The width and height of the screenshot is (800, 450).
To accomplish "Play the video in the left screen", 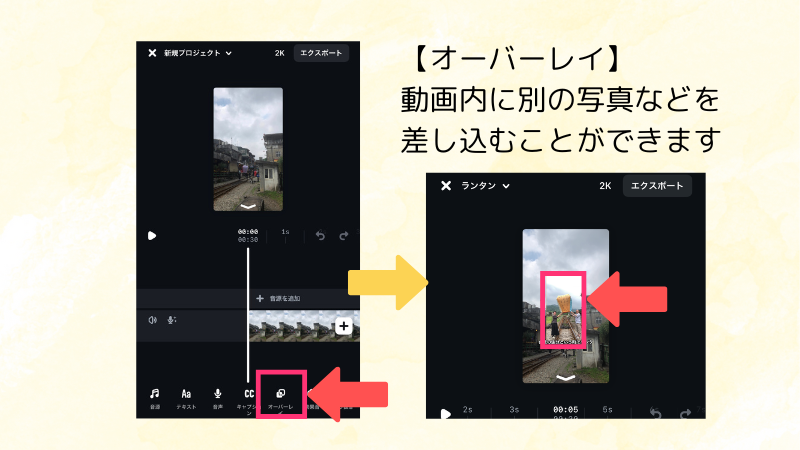I will point(152,236).
